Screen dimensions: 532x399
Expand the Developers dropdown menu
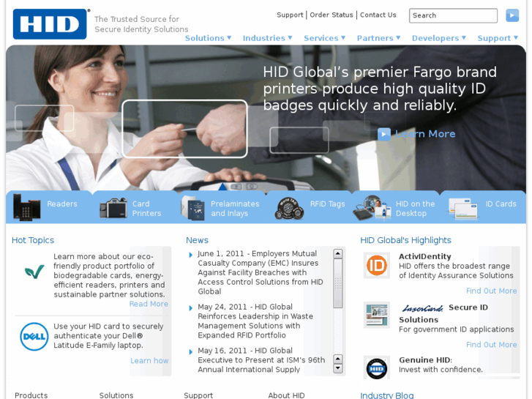[438, 38]
